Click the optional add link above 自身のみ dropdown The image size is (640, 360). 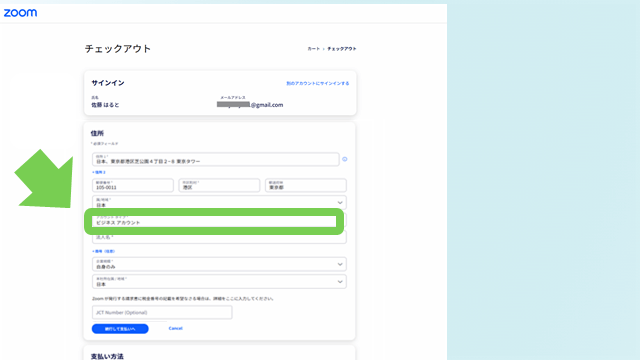point(104,251)
